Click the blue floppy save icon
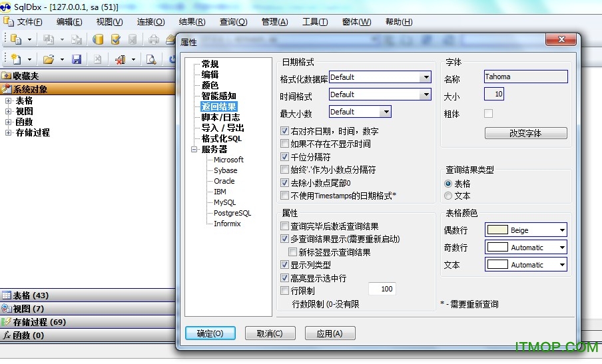The image size is (602, 364). coord(77,59)
